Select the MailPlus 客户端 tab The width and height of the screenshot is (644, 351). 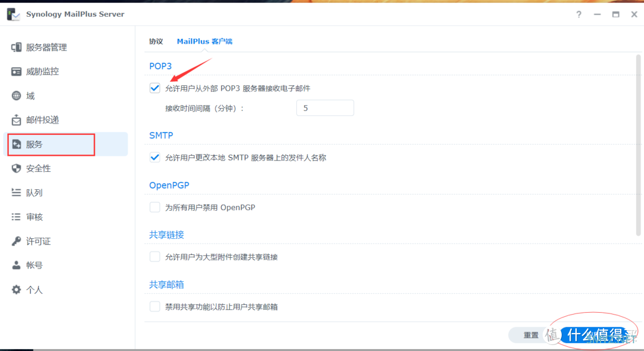click(x=205, y=41)
